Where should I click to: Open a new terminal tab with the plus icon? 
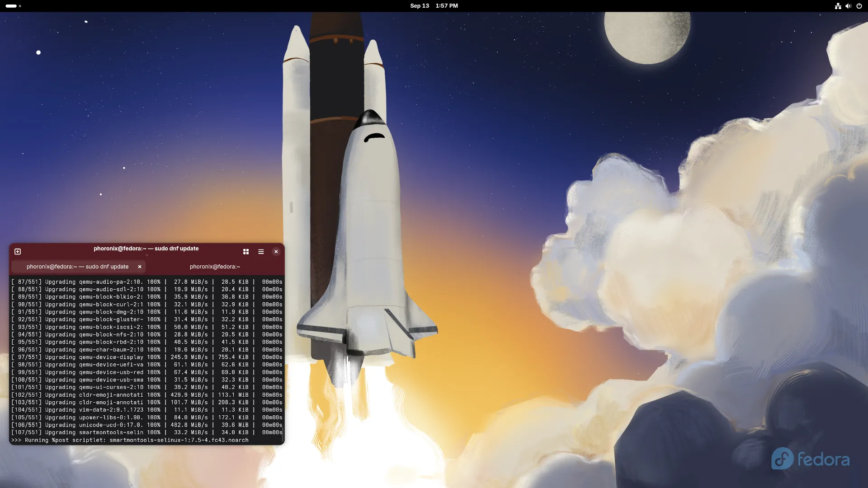coord(18,252)
